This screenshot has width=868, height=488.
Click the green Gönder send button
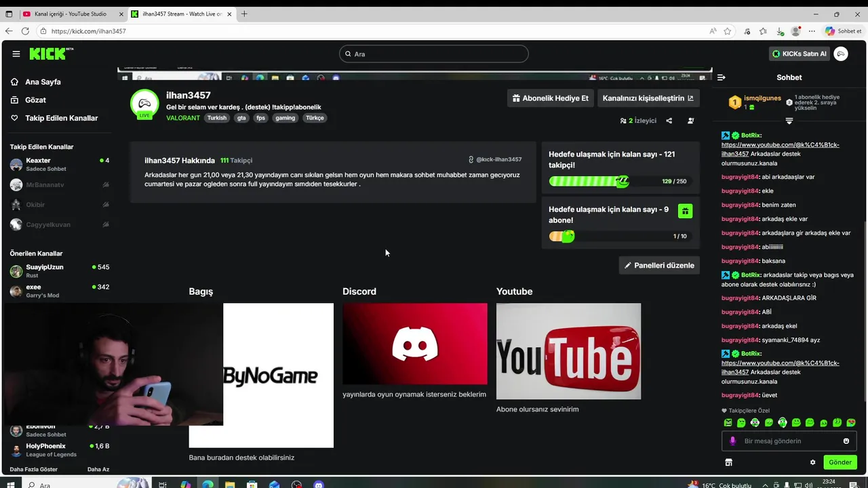(840, 462)
